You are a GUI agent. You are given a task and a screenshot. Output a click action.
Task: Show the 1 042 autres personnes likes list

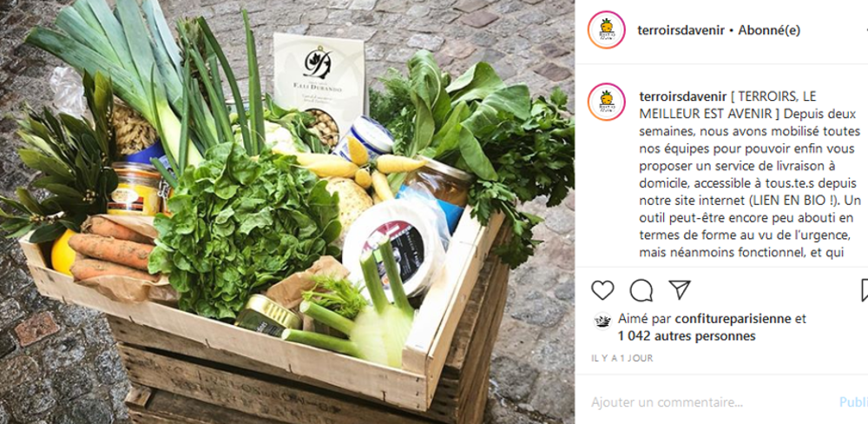(687, 336)
